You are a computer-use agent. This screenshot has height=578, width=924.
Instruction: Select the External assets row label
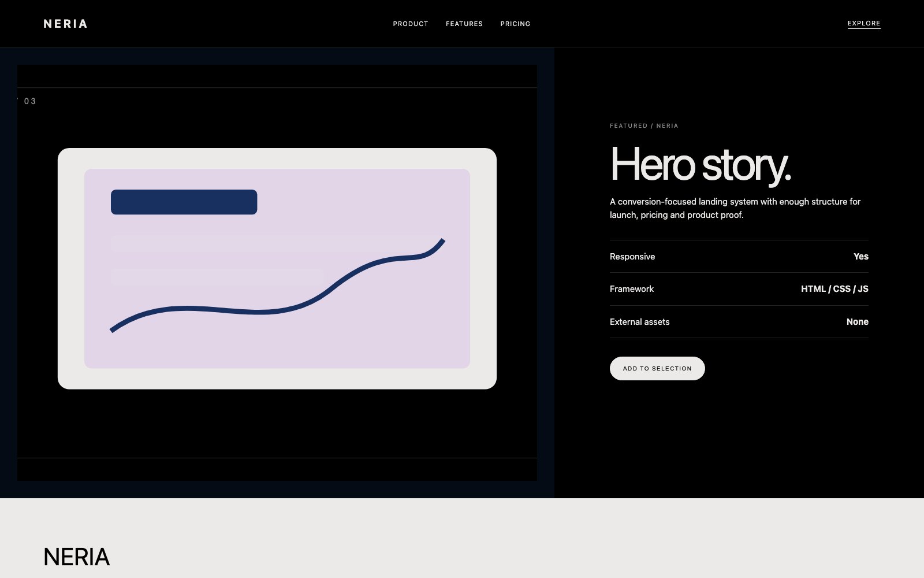click(640, 322)
